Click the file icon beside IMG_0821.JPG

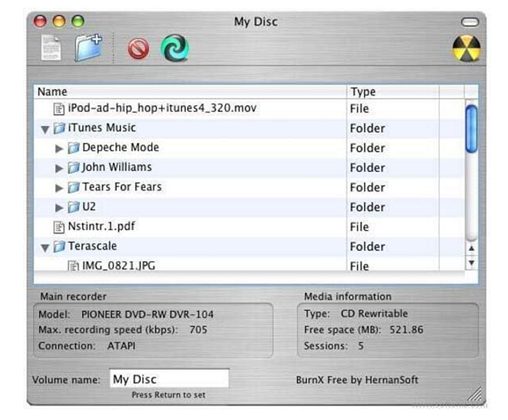coord(73,265)
